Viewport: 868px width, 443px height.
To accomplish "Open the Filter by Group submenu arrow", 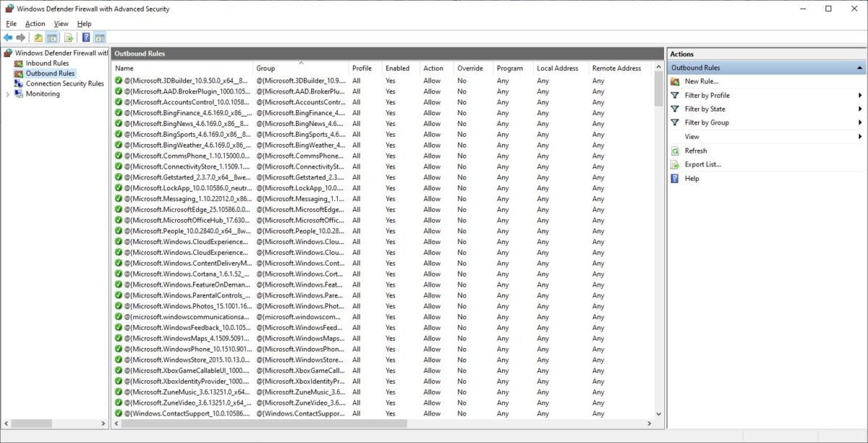I will click(860, 122).
